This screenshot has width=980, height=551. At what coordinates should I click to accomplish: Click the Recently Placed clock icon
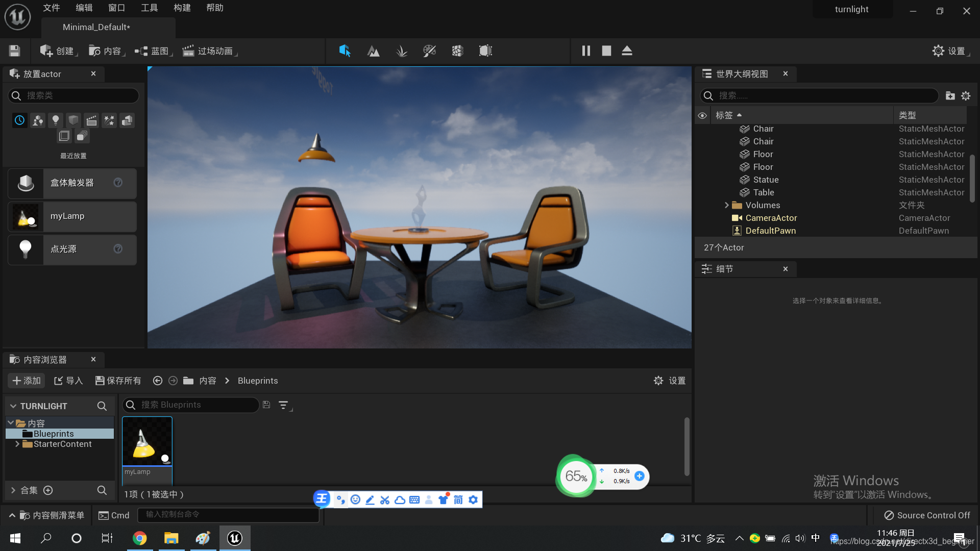click(19, 120)
